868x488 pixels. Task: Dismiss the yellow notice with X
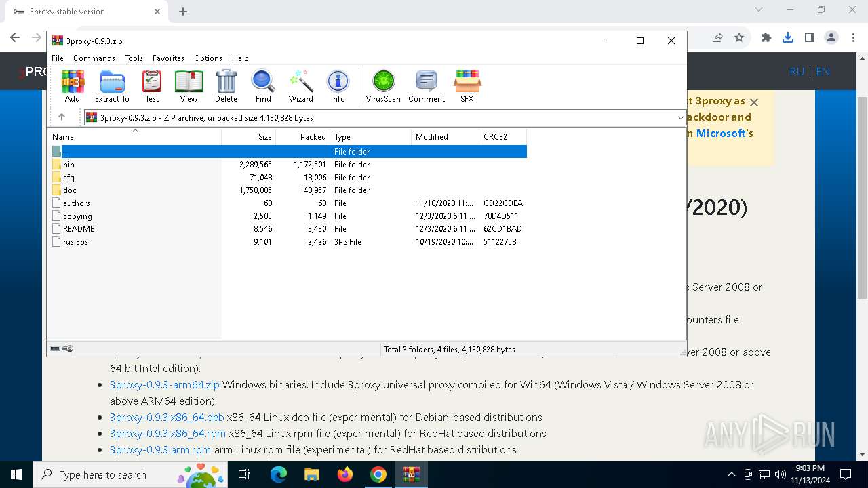pyautogui.click(x=753, y=102)
